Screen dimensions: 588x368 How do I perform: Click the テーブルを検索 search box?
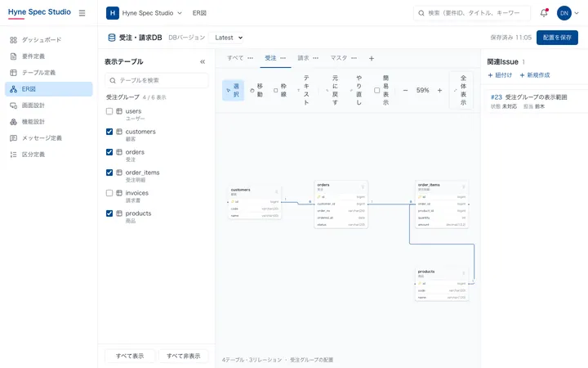pyautogui.click(x=157, y=80)
